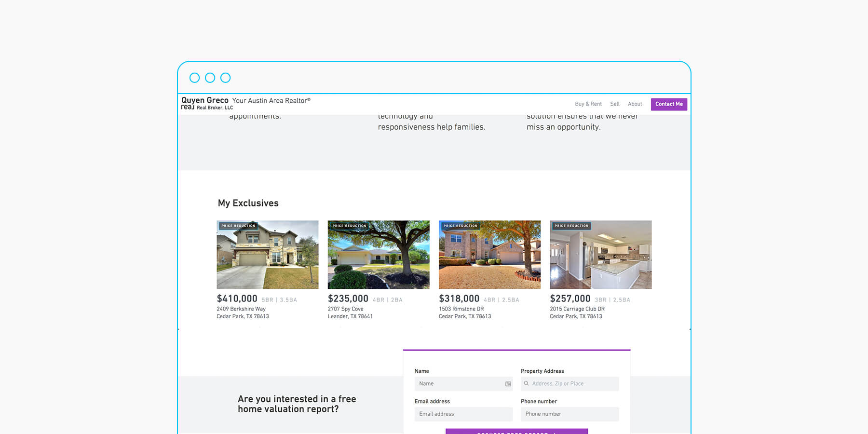This screenshot has width=868, height=434.
Task: Open the 2015 Carriage Club DR listing photo
Action: [601, 255]
